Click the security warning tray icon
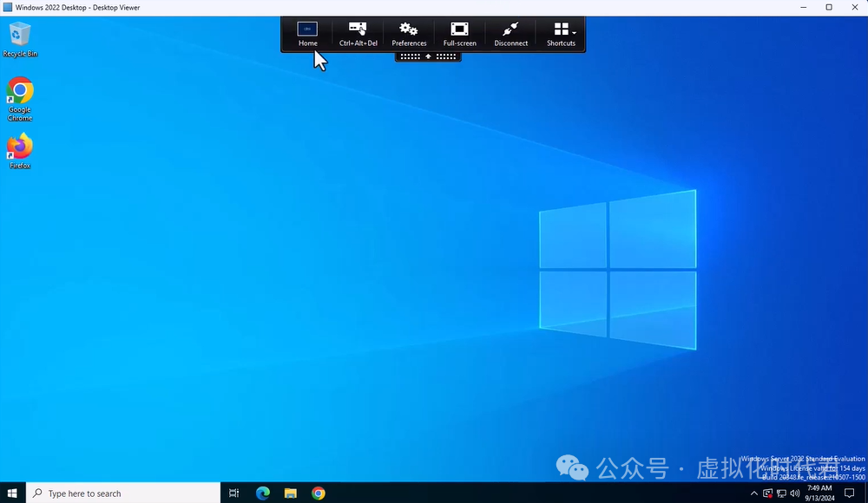 (x=768, y=493)
